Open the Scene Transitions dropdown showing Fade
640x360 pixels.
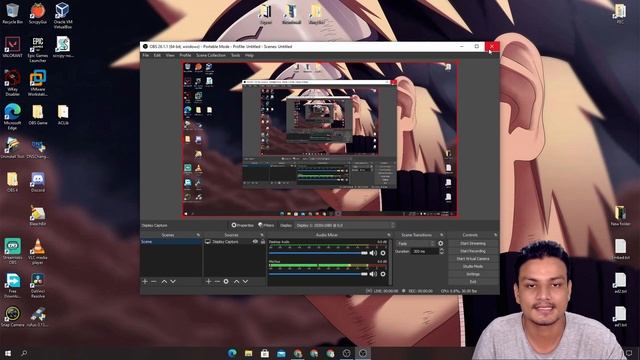coord(416,244)
